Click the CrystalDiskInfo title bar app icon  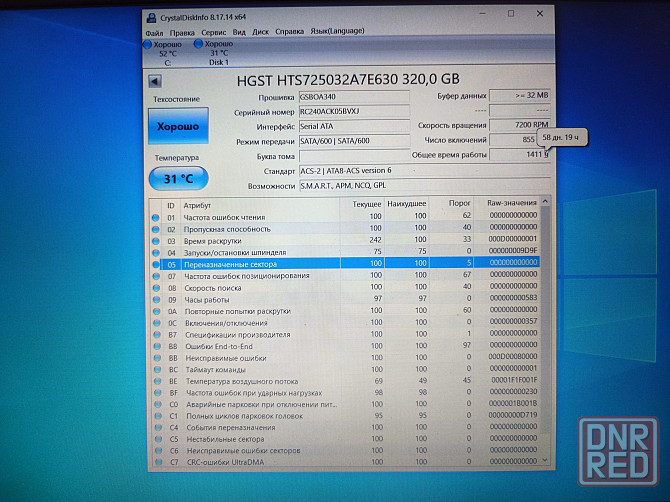(151, 18)
